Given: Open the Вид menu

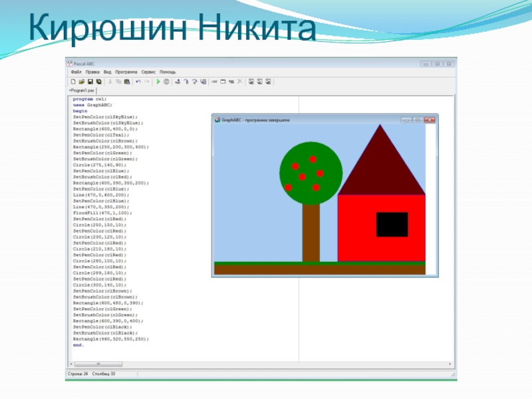Looking at the screenshot, I should 107,72.
